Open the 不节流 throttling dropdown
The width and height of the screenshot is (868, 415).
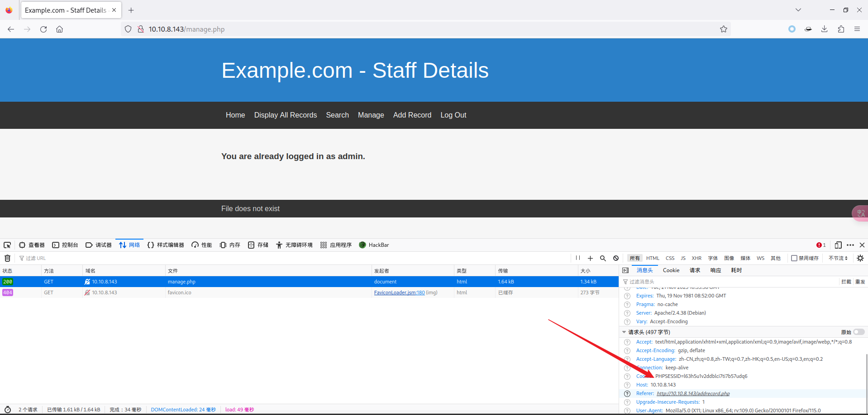tap(838, 258)
